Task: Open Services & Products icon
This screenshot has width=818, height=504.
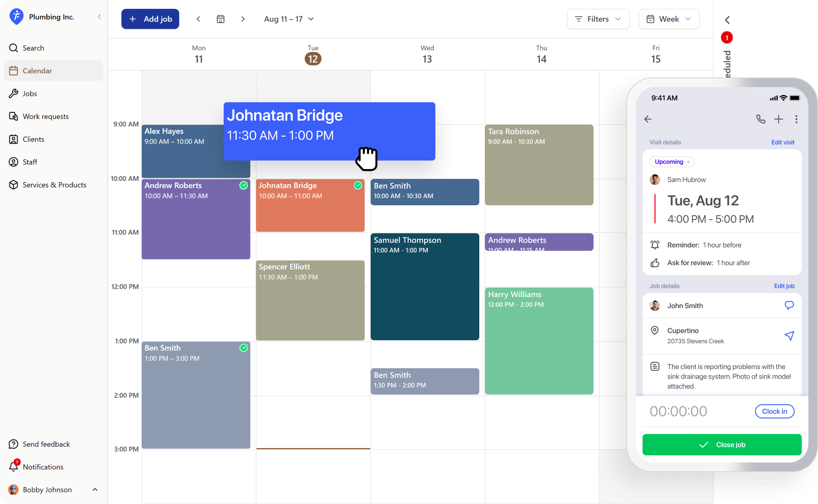Action: pyautogui.click(x=14, y=185)
